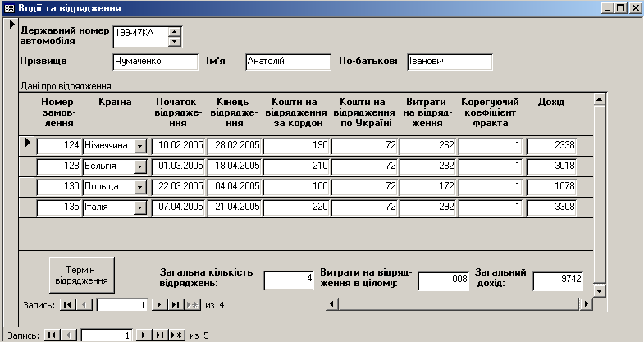Go to next record in subform navigation

[159, 304]
